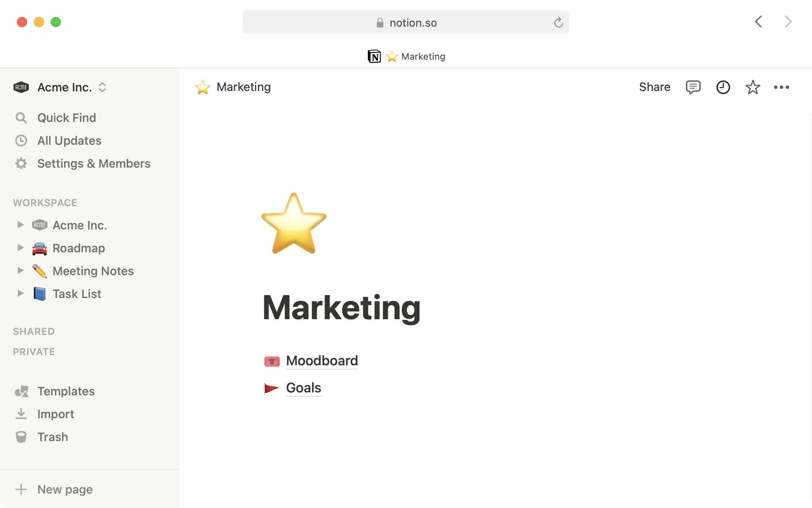Toggle the favorited star on Marketing page
The width and height of the screenshot is (812, 508).
click(753, 87)
